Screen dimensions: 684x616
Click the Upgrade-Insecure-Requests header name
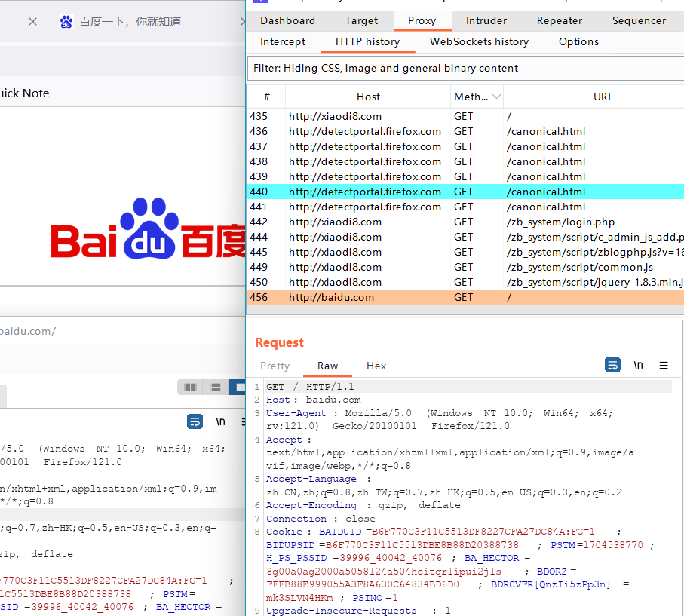tap(341, 611)
